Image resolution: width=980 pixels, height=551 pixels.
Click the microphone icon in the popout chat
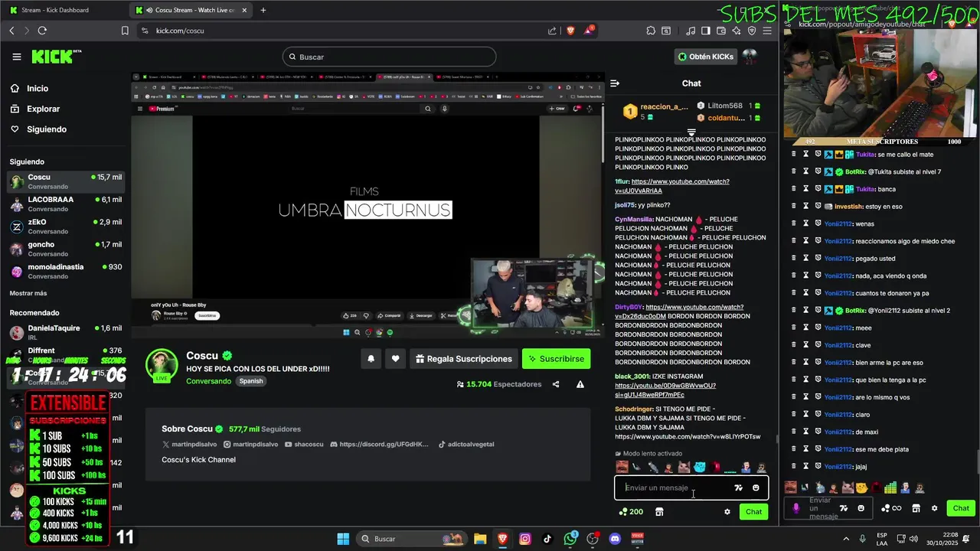tap(796, 508)
